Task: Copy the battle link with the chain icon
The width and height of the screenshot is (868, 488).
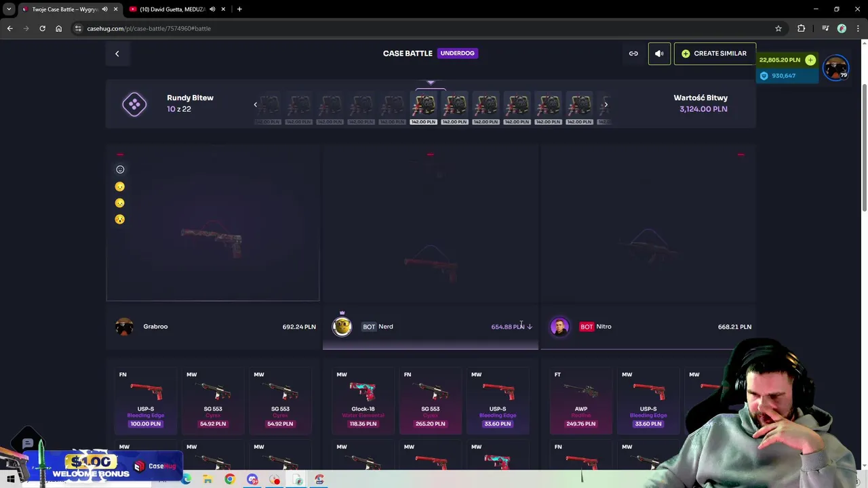Action: pos(633,54)
